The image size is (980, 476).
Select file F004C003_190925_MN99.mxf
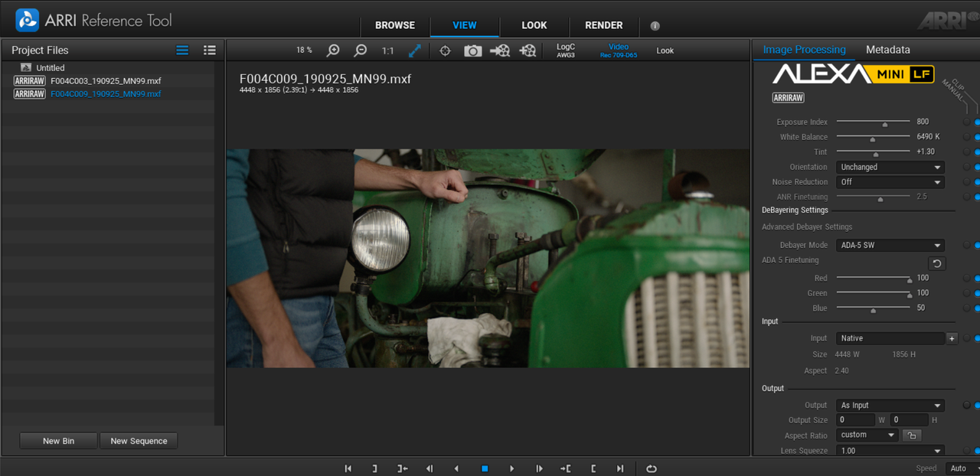pos(106,81)
